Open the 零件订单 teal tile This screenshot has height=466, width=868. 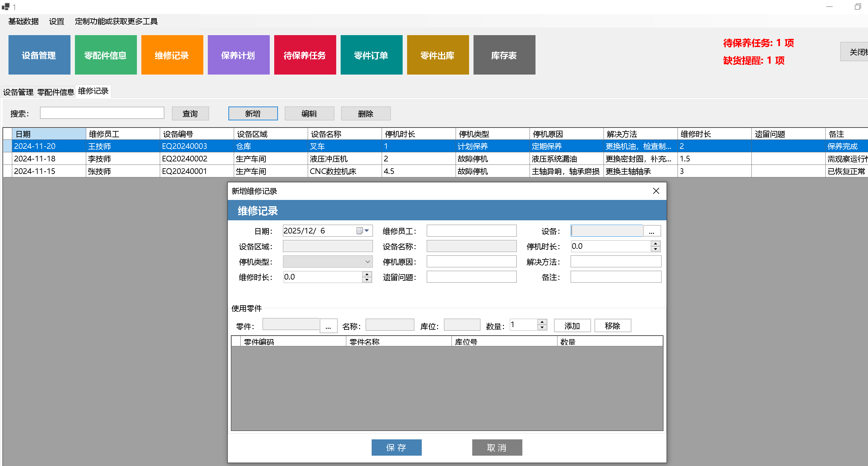click(x=371, y=55)
